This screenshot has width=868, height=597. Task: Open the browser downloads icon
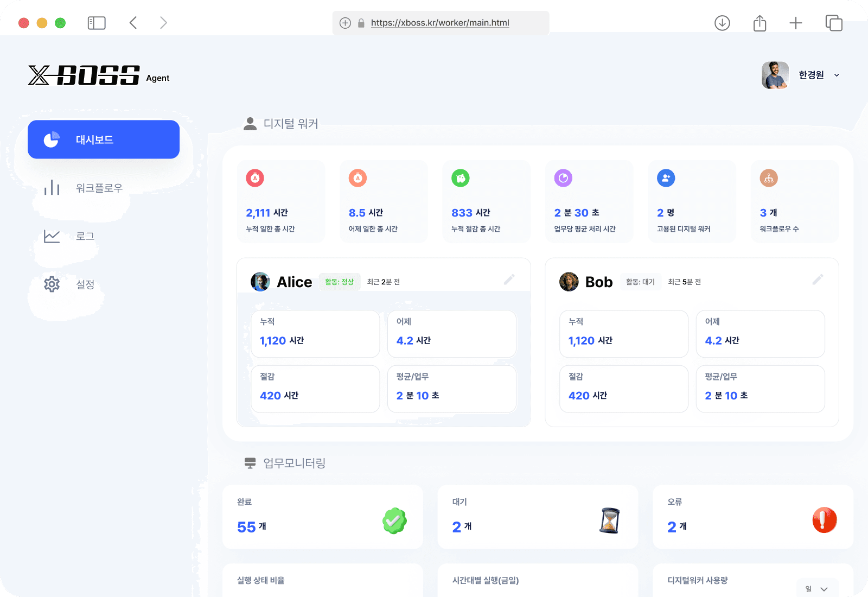[722, 23]
